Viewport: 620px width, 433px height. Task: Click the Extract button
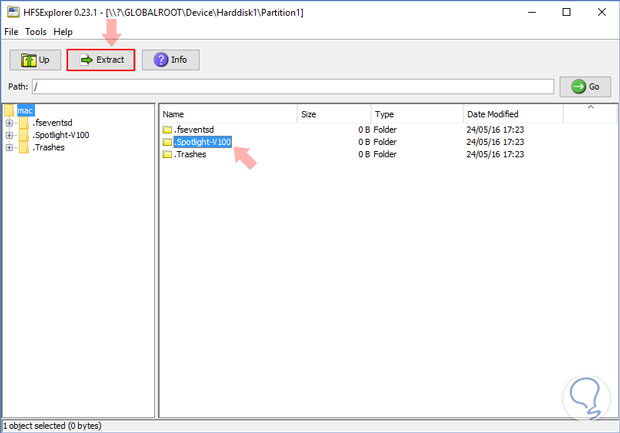coord(101,60)
